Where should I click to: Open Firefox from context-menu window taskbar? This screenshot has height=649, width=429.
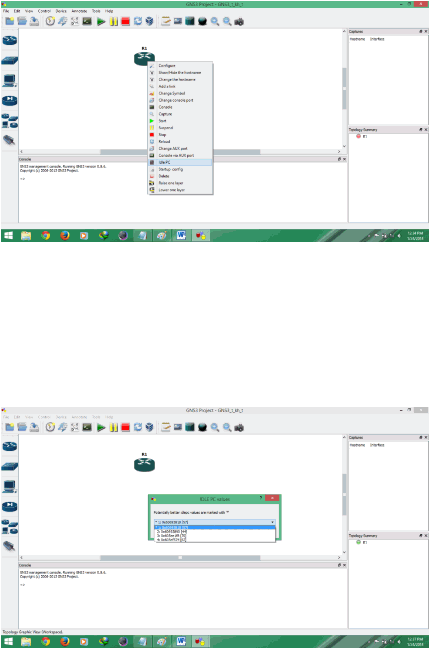pyautogui.click(x=65, y=236)
